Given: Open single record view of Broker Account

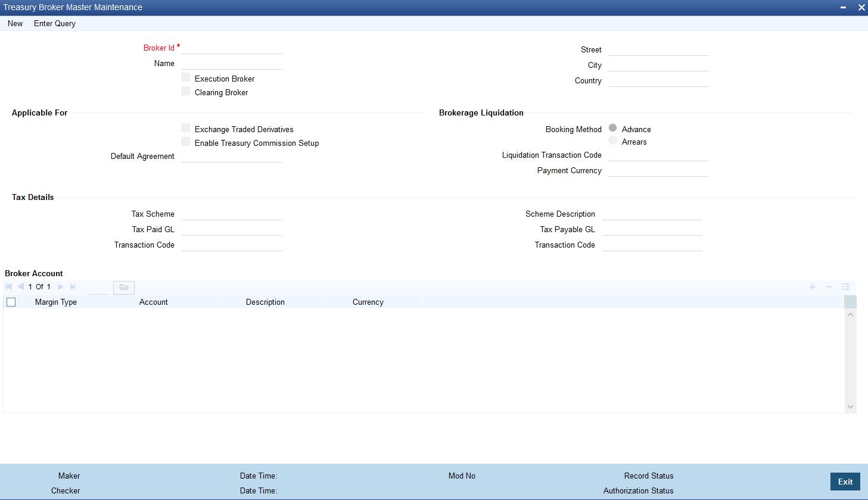Looking at the screenshot, I should coord(845,287).
